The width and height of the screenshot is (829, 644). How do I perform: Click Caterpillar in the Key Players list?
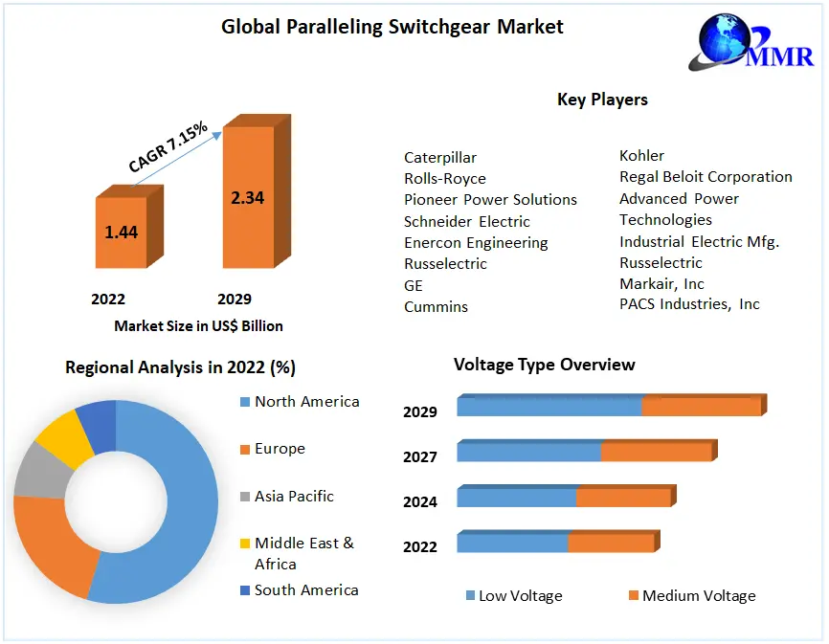[x=439, y=158]
